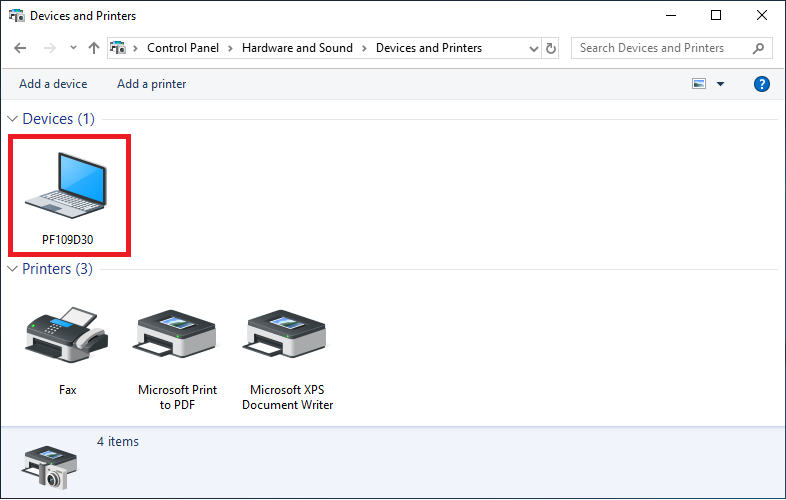Collapse the Printers (3) group
The width and height of the screenshot is (786, 500).
13,269
